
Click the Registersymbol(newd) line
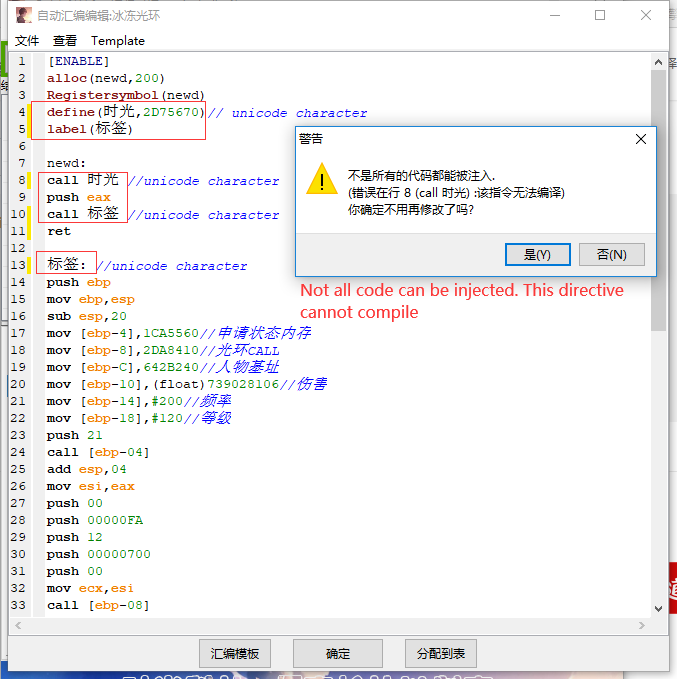pyautogui.click(x=126, y=95)
